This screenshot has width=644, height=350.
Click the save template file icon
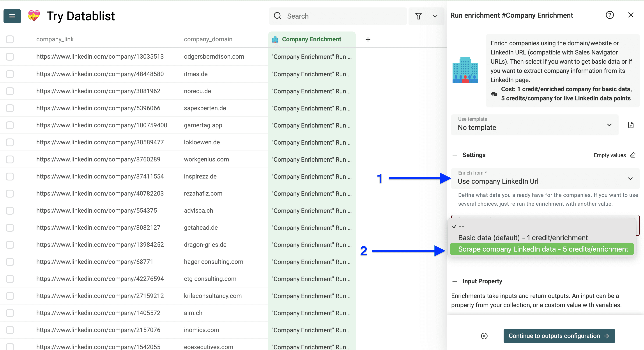[x=631, y=125]
